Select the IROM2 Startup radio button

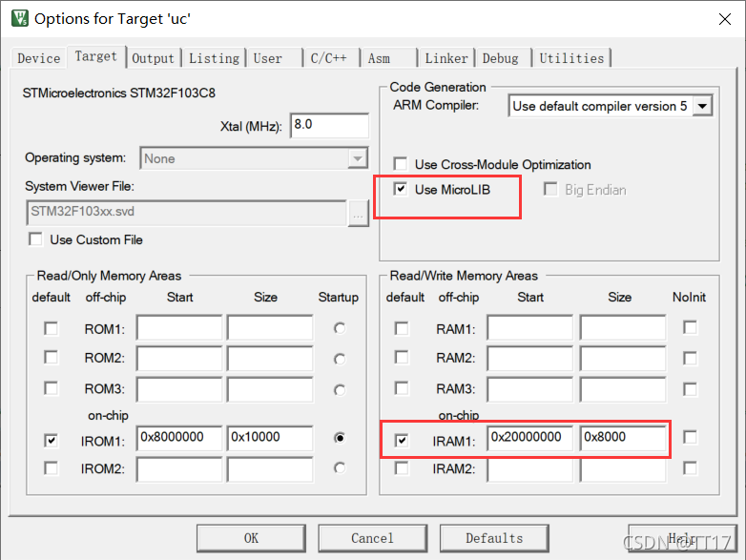pos(340,468)
